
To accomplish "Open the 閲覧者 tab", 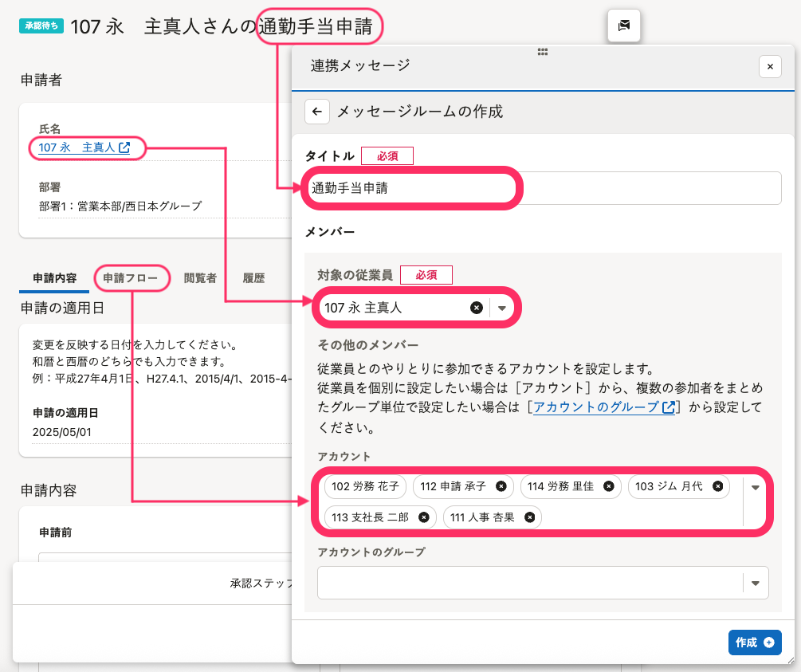I will click(200, 278).
